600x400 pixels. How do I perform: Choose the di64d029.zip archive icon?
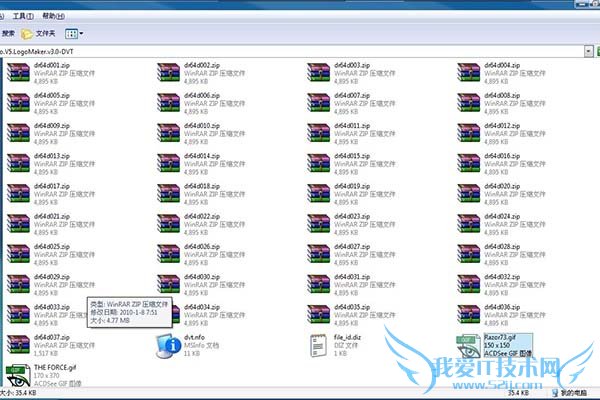coord(18,284)
